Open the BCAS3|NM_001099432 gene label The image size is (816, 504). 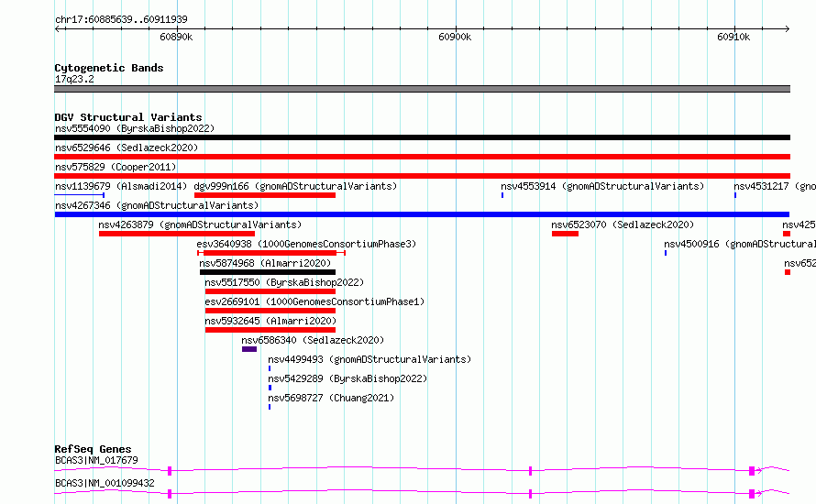click(105, 483)
